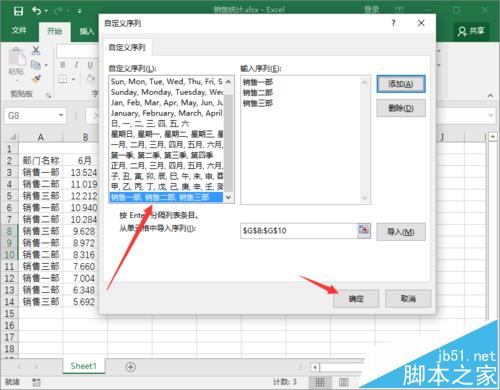Select the 星期日, 星期一 list entry
The image size is (500, 390).
[166, 134]
